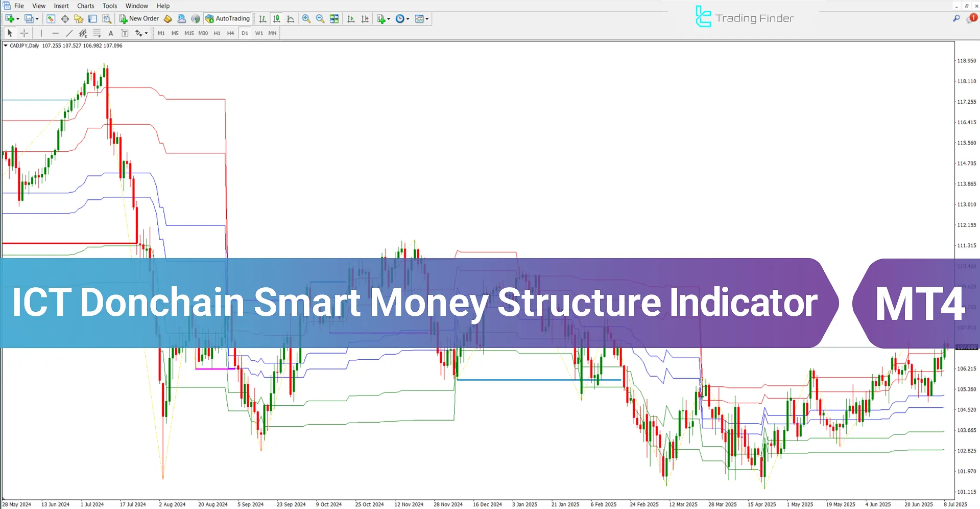Viewport: 980px width, 509px height.
Task: Select the Text tool
Action: pyautogui.click(x=111, y=33)
